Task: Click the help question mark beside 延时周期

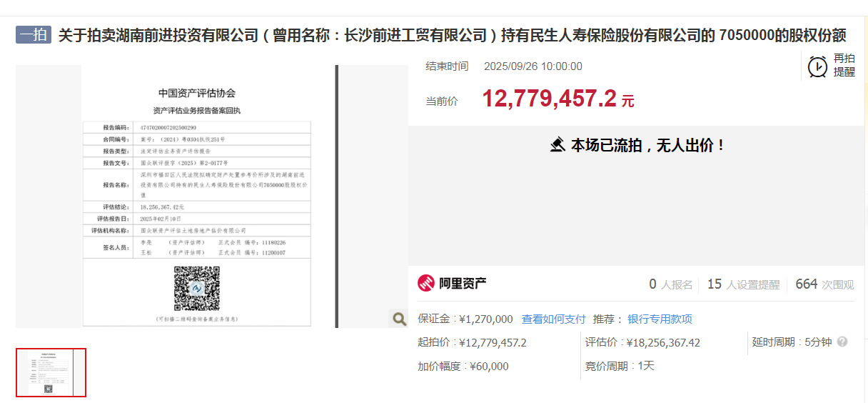Action: 842,342
